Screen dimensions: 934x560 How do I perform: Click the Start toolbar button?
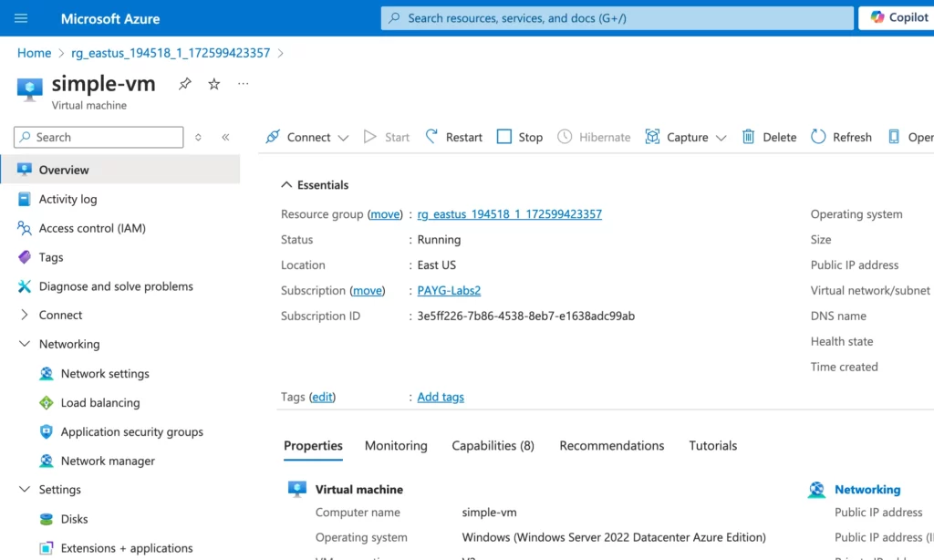387,137
